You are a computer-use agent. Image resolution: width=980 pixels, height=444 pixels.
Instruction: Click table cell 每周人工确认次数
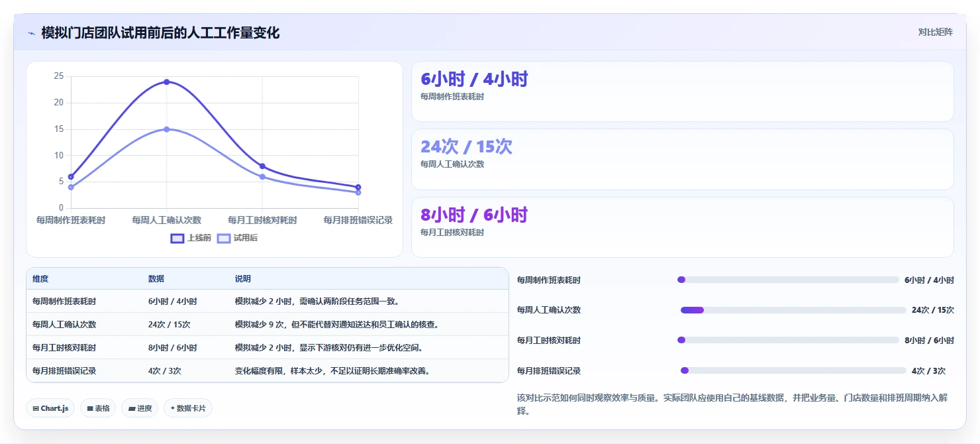[64, 325]
